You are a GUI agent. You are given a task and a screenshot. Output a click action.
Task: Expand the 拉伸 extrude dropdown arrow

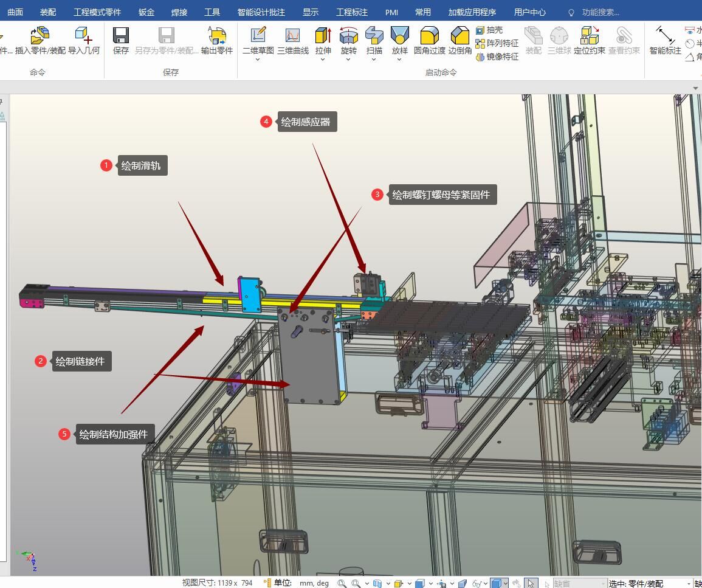pos(323,60)
